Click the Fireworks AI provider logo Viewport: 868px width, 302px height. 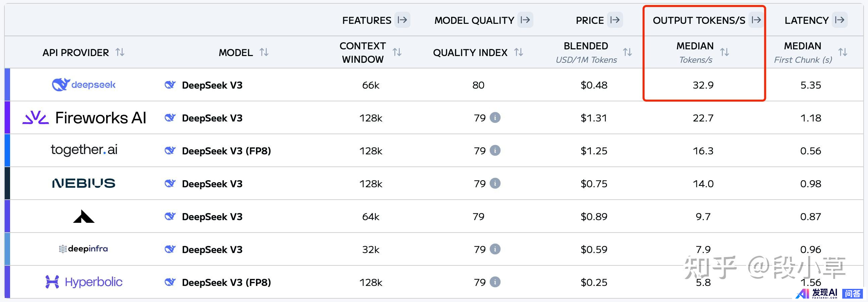(x=84, y=118)
